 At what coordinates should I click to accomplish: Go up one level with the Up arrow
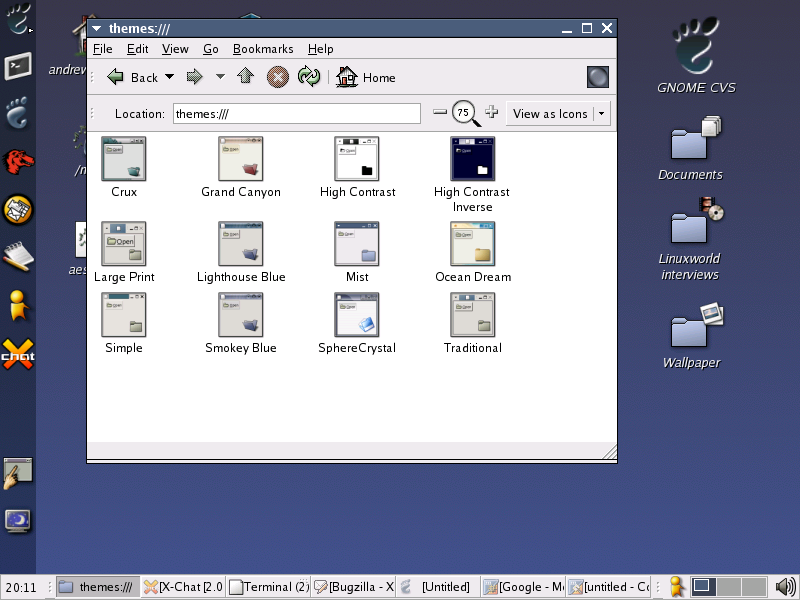(245, 77)
